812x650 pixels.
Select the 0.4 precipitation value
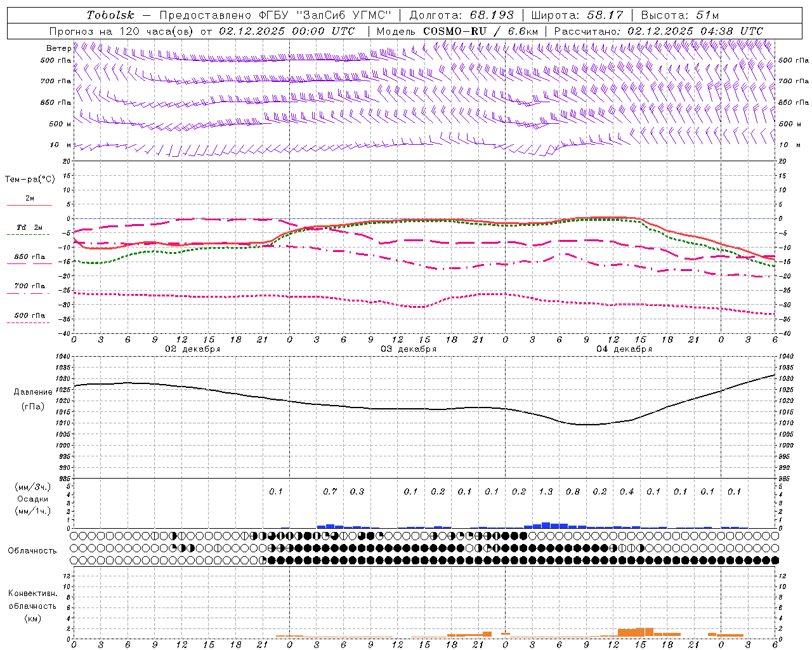627,492
